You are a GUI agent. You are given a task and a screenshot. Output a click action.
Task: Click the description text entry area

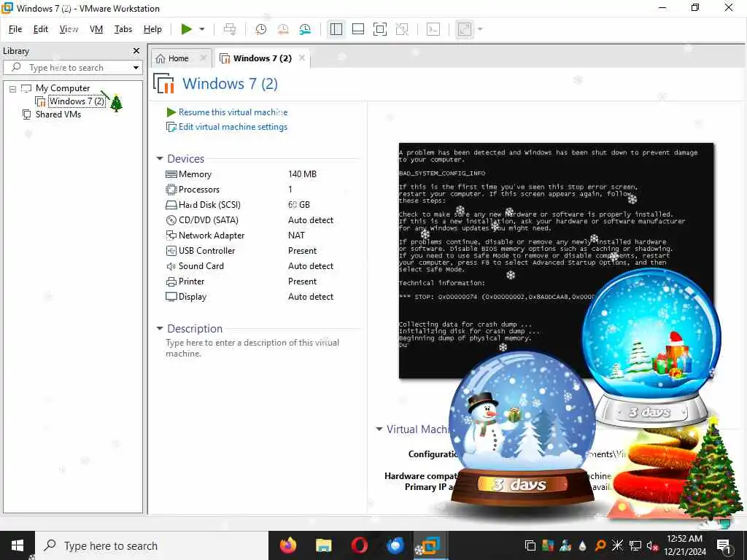click(252, 348)
